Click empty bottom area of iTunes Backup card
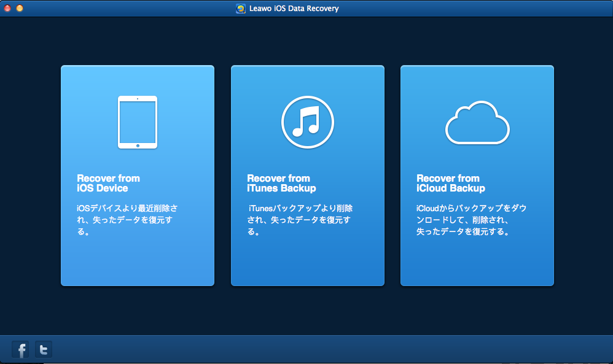 pyautogui.click(x=307, y=264)
